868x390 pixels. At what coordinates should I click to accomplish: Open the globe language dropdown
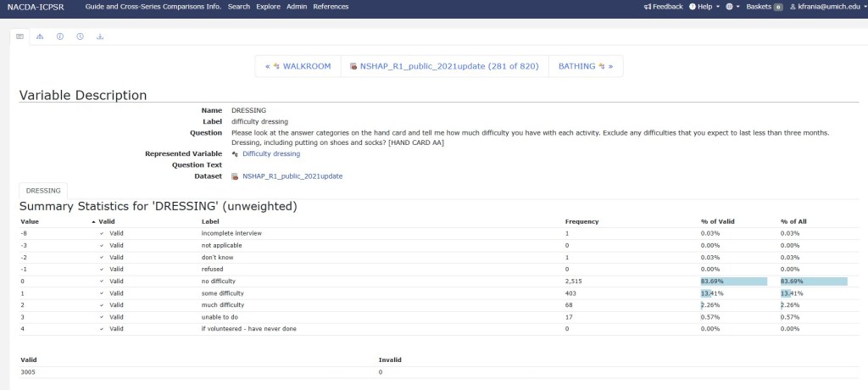732,7
